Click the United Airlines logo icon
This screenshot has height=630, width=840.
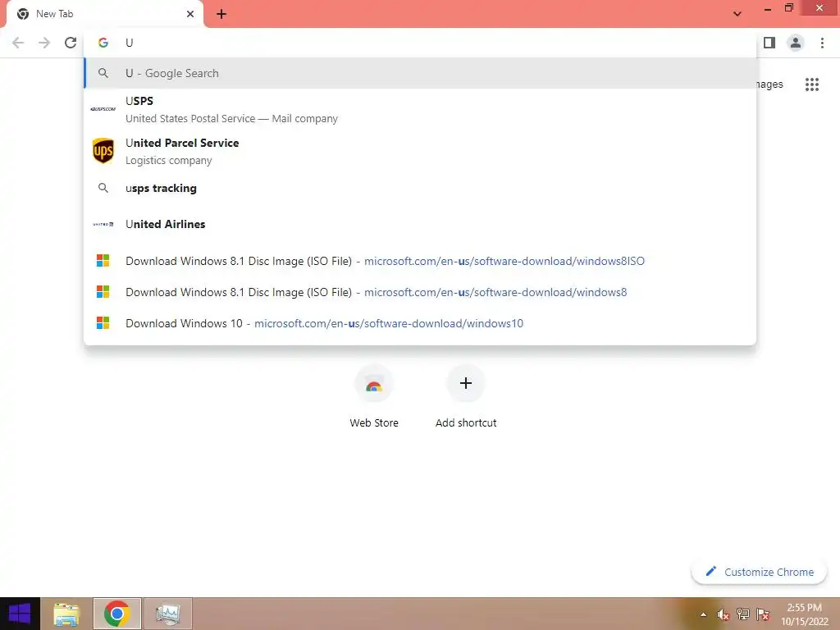pos(103,225)
